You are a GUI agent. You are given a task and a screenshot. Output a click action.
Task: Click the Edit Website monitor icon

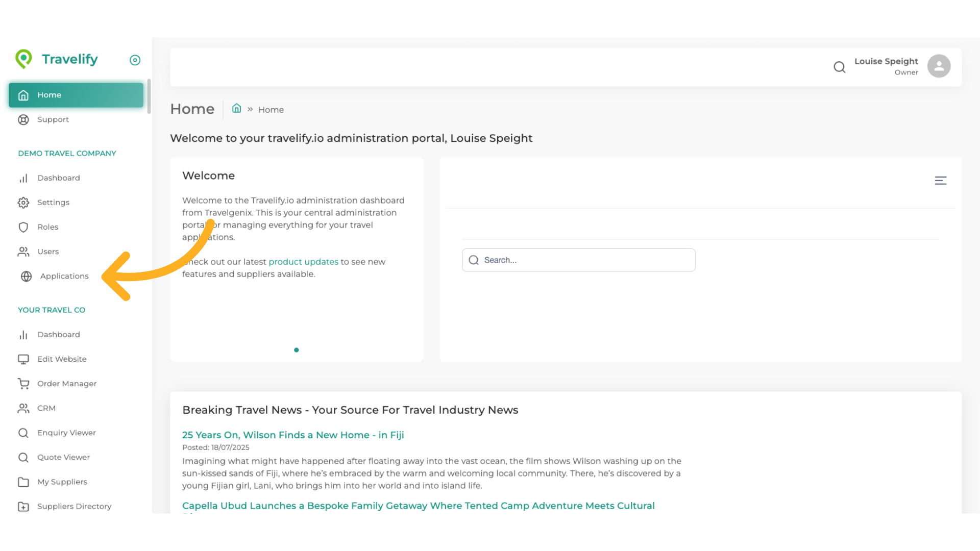[x=23, y=359]
